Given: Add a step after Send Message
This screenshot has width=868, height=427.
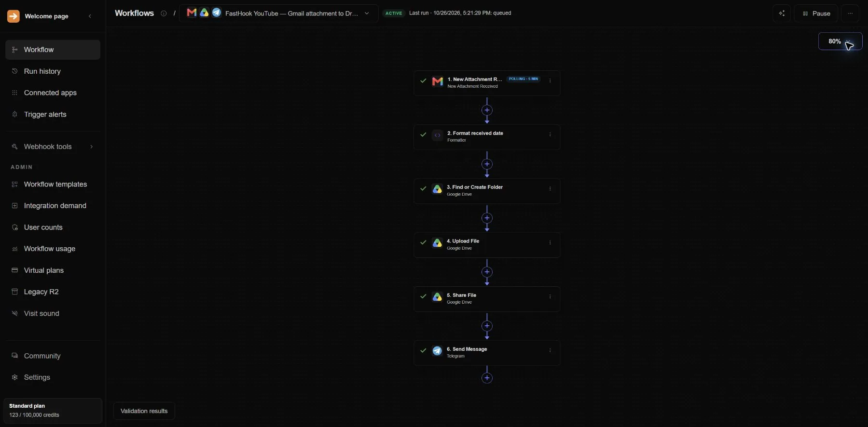Looking at the screenshot, I should tap(487, 378).
